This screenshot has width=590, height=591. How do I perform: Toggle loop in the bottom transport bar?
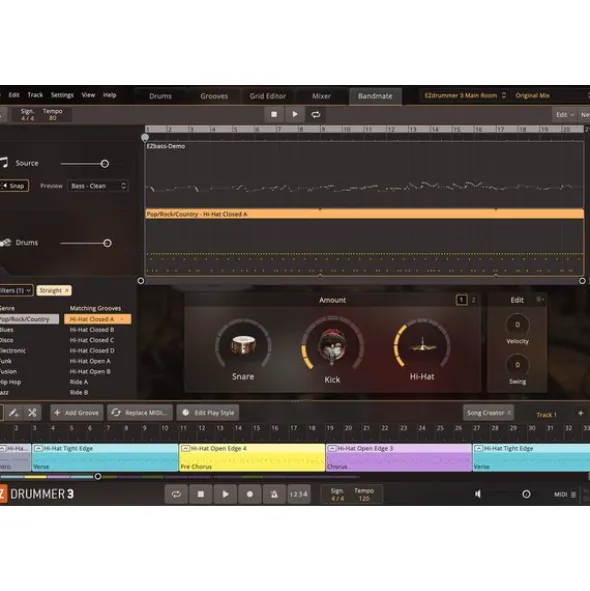176,494
